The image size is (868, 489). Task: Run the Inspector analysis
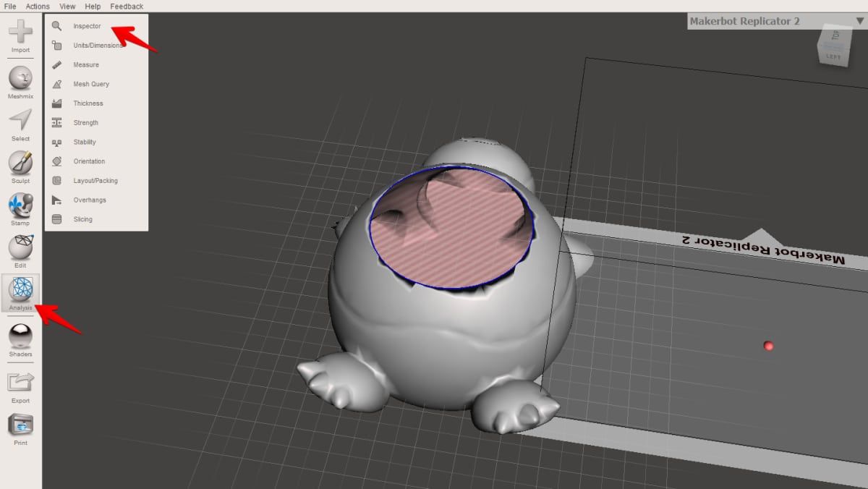click(x=87, y=25)
